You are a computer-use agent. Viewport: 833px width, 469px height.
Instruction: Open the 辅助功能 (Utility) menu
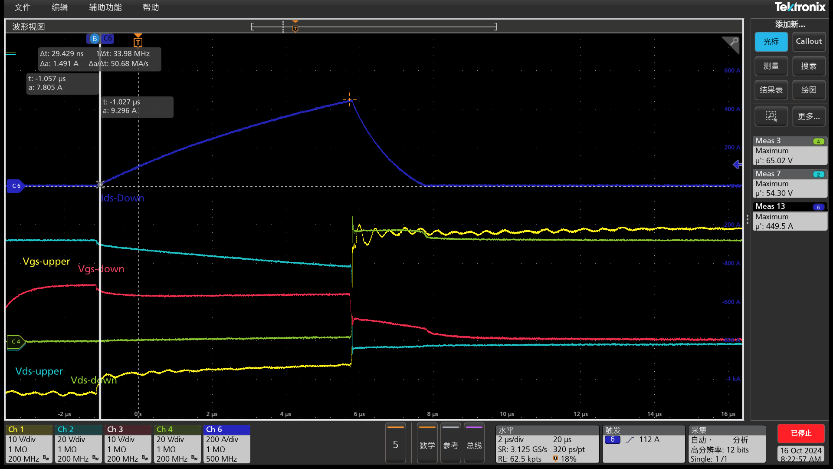point(105,7)
